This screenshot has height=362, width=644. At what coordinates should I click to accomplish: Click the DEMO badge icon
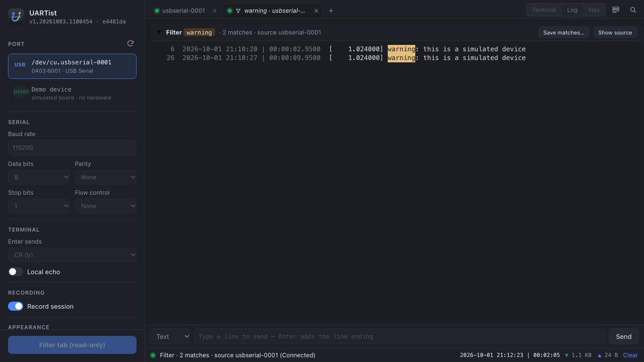coord(21,92)
